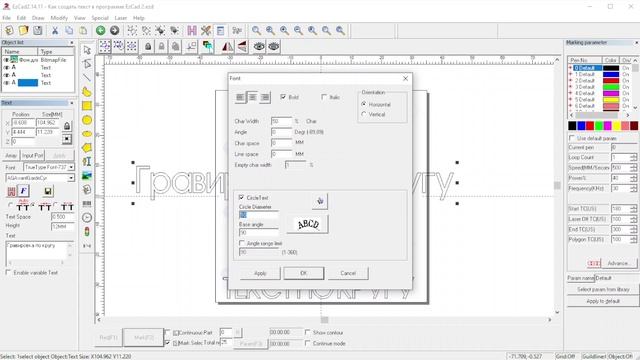Enable the Angle range limit checkbox

point(242,243)
